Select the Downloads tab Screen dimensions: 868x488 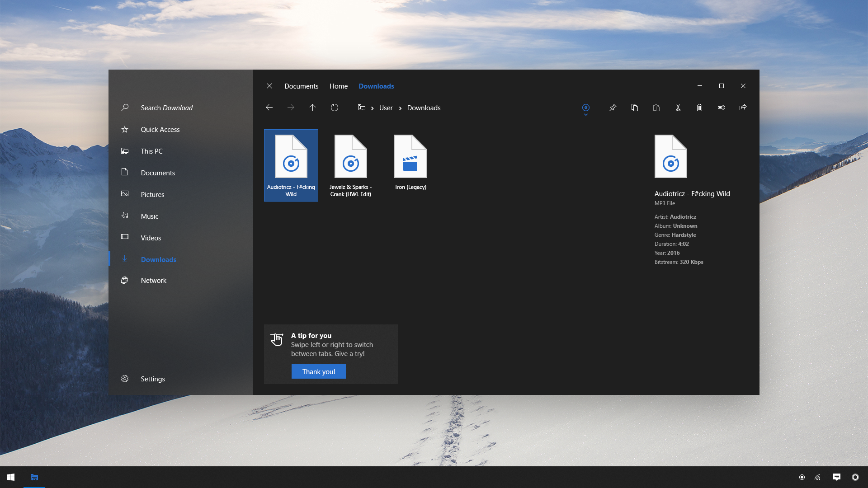tap(376, 86)
